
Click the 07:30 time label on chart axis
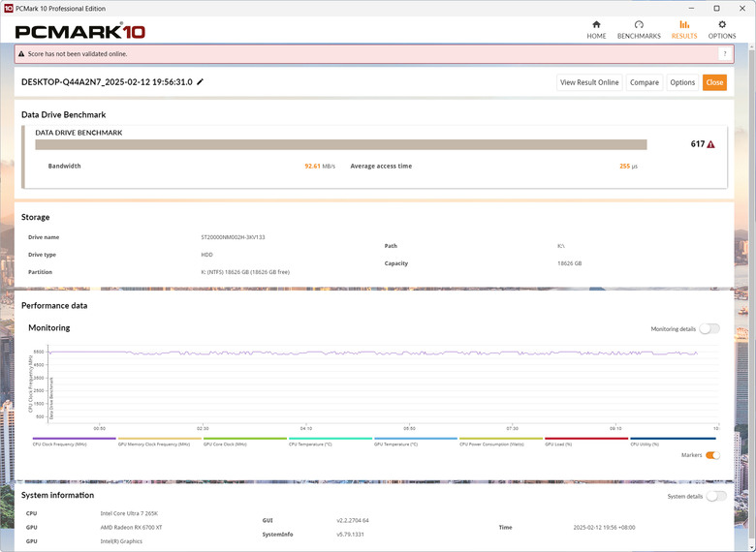coord(512,428)
